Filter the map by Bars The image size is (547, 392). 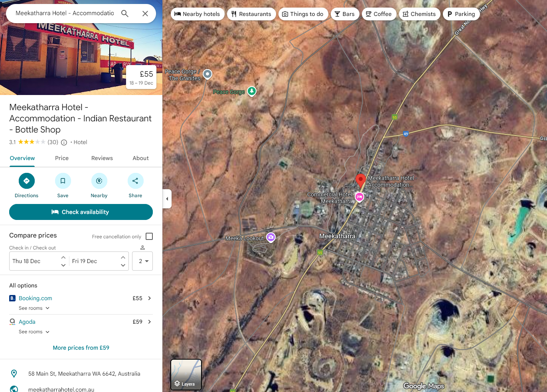[x=345, y=14]
